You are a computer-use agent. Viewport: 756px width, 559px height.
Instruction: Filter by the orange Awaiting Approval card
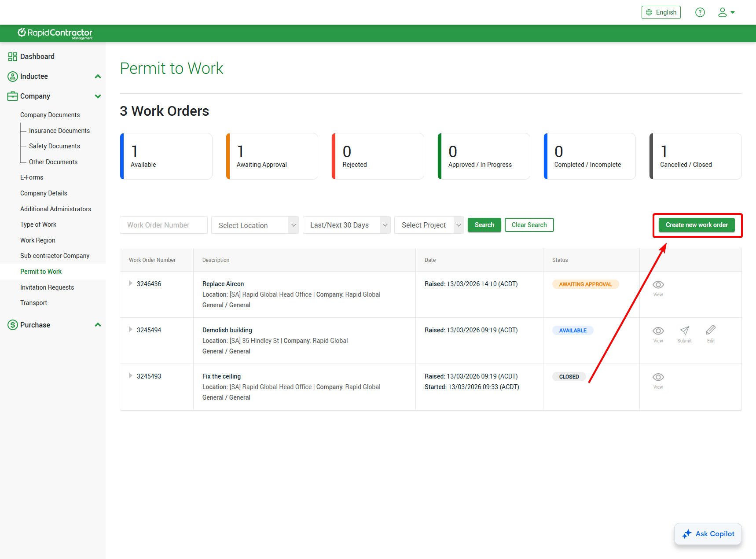pos(272,156)
